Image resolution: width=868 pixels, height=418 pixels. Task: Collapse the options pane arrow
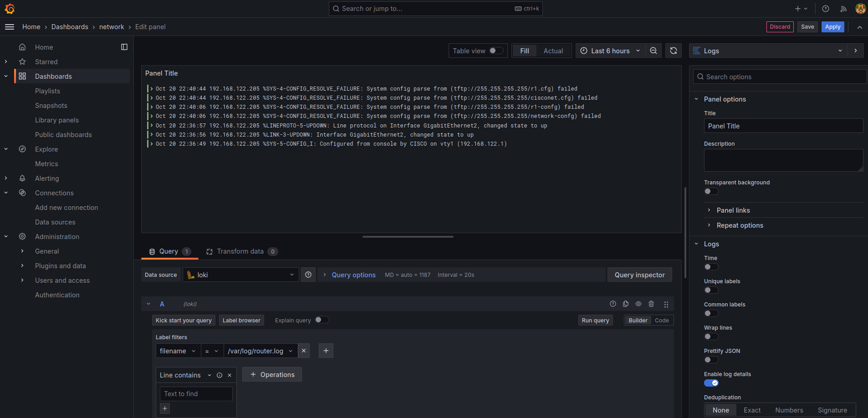click(x=856, y=51)
